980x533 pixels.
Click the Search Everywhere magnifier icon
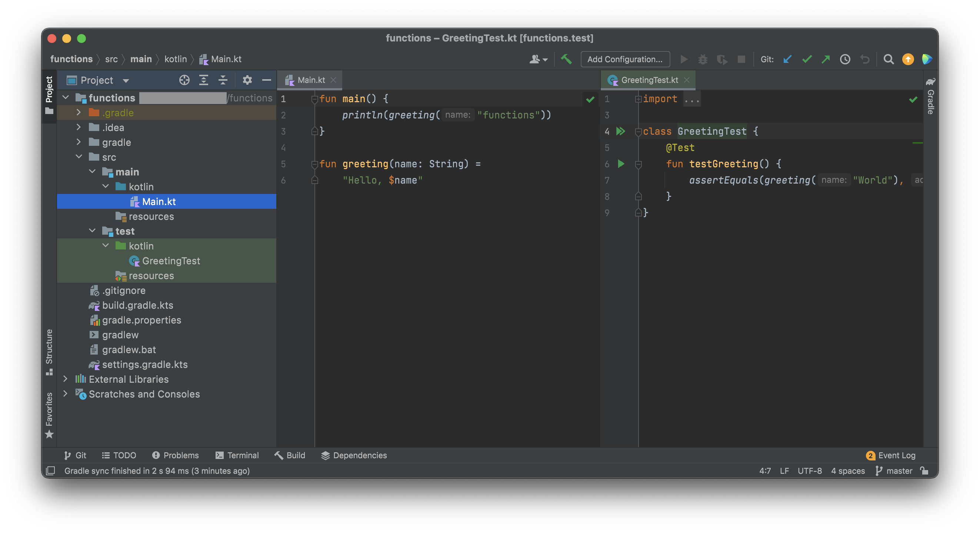(888, 59)
